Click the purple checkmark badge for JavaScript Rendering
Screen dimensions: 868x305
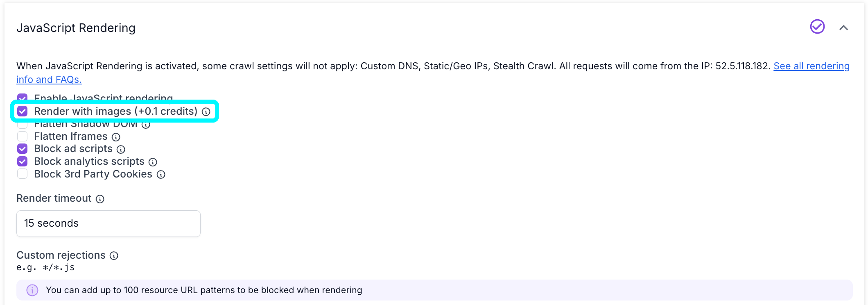817,26
